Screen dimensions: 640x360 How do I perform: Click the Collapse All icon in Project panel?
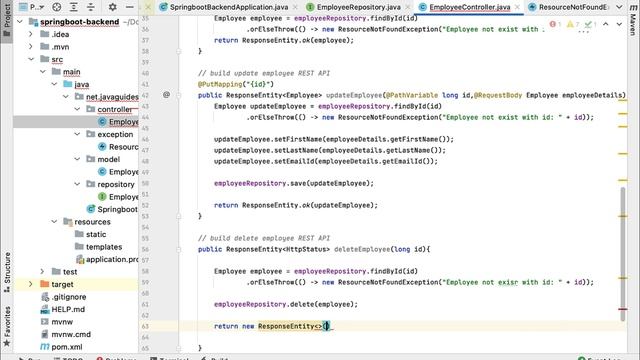tap(91, 7)
